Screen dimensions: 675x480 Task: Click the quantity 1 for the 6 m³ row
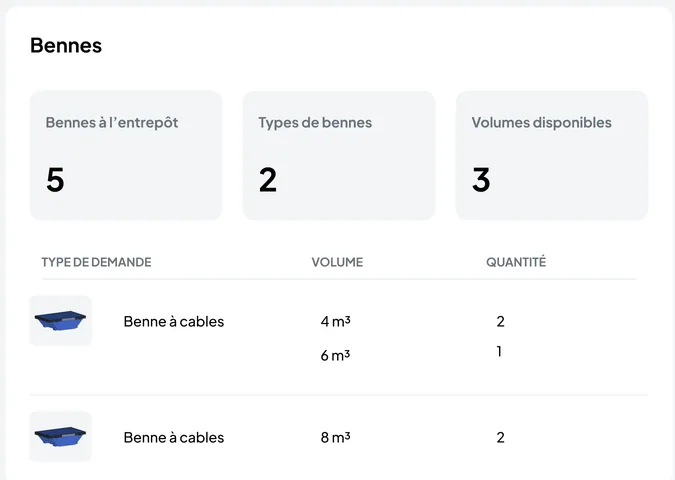pos(499,352)
